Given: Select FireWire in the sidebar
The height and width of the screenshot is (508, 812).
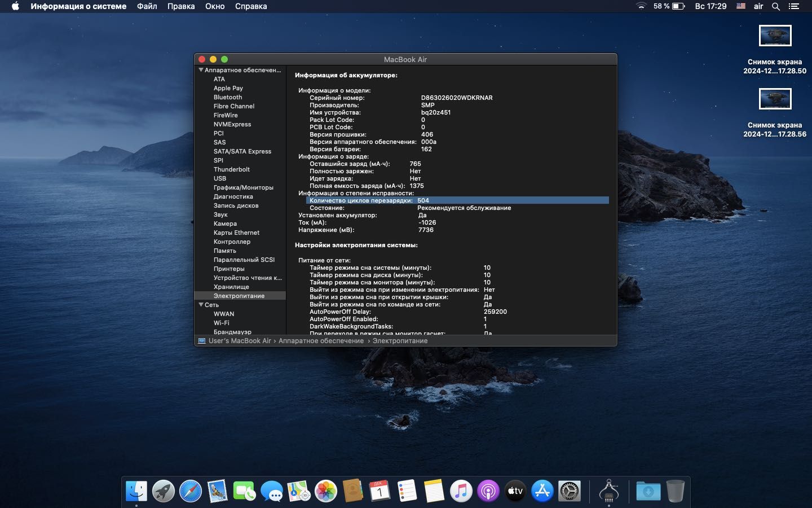Looking at the screenshot, I should coord(226,115).
